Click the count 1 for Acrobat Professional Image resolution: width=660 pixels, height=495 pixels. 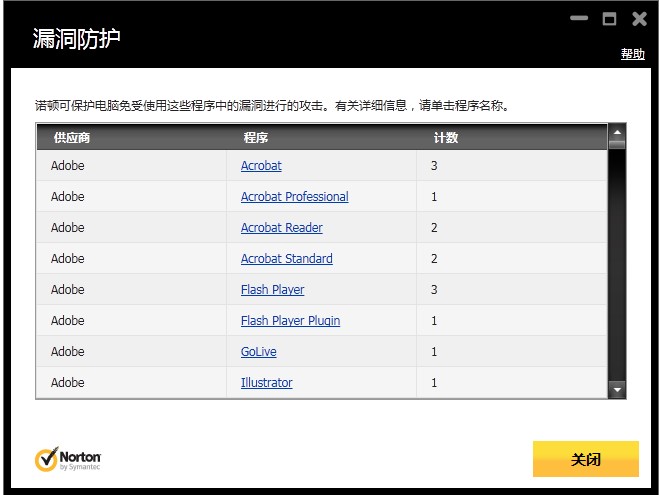click(434, 197)
